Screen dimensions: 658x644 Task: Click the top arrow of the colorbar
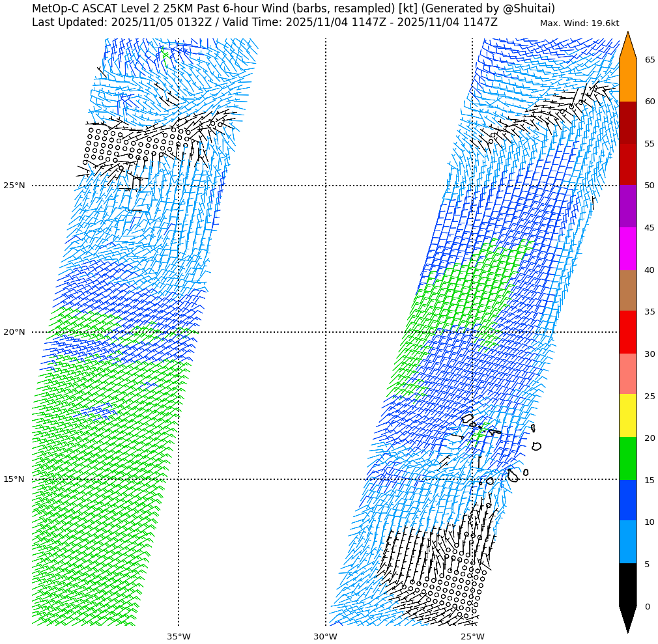click(x=627, y=47)
